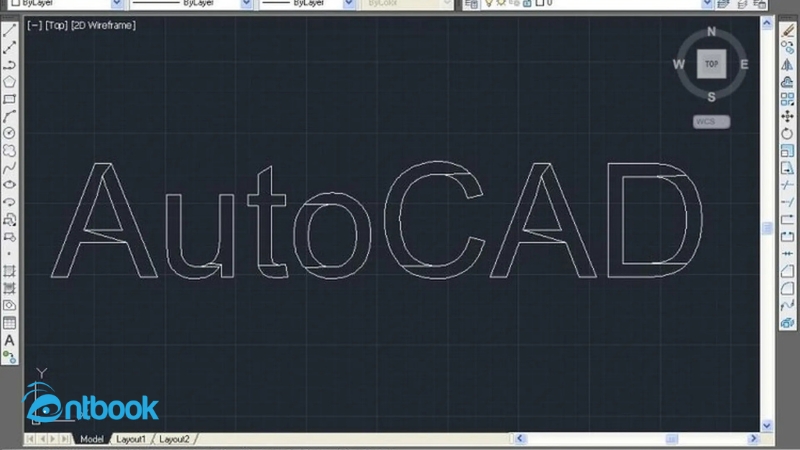Select the Copy objects tool
Viewport: 800px width, 450px height.
(787, 48)
